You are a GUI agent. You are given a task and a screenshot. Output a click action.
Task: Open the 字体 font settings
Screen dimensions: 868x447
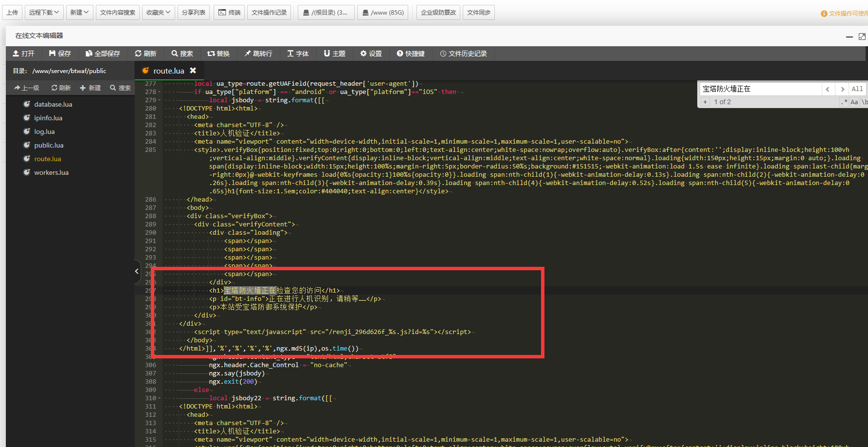(x=298, y=54)
